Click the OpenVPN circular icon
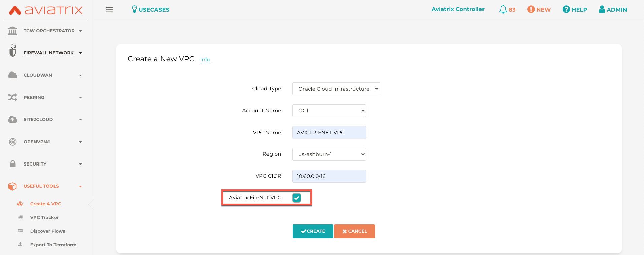Screen dimensions: 644x255 click(x=13, y=142)
